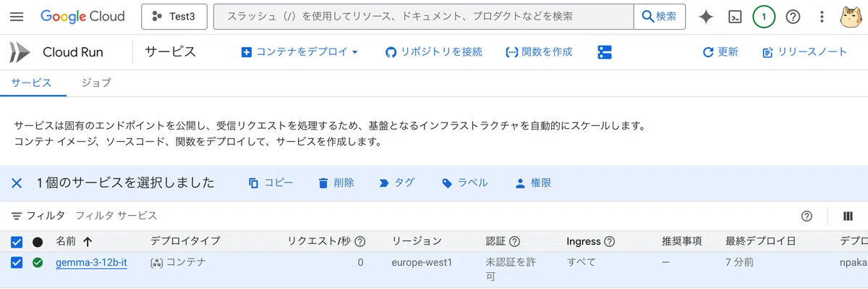Screen dimensions: 868x289
Task: Open the hamburger navigation menu
Action: click(x=17, y=17)
